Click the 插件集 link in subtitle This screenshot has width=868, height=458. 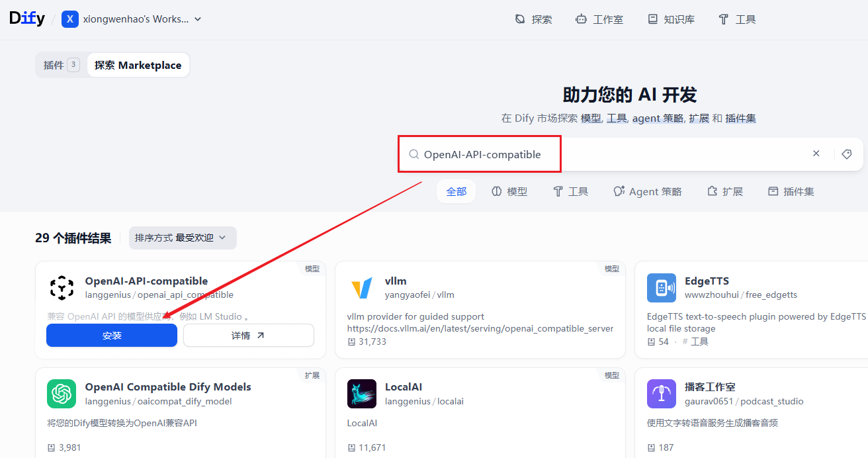tap(740, 118)
